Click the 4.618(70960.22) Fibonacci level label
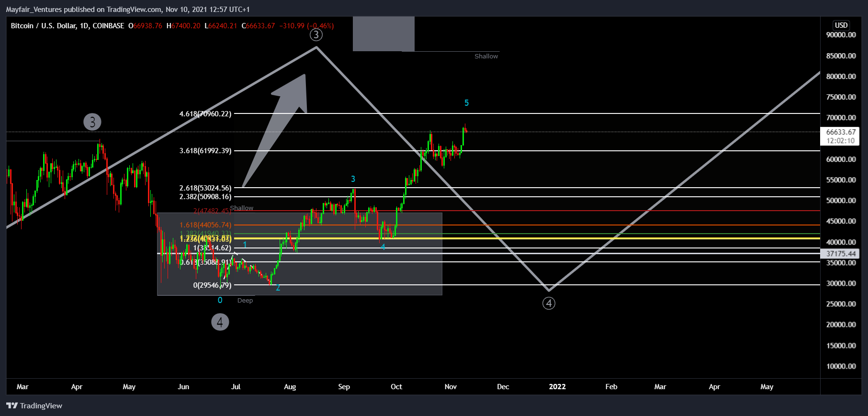This screenshot has height=416, width=868. click(205, 114)
